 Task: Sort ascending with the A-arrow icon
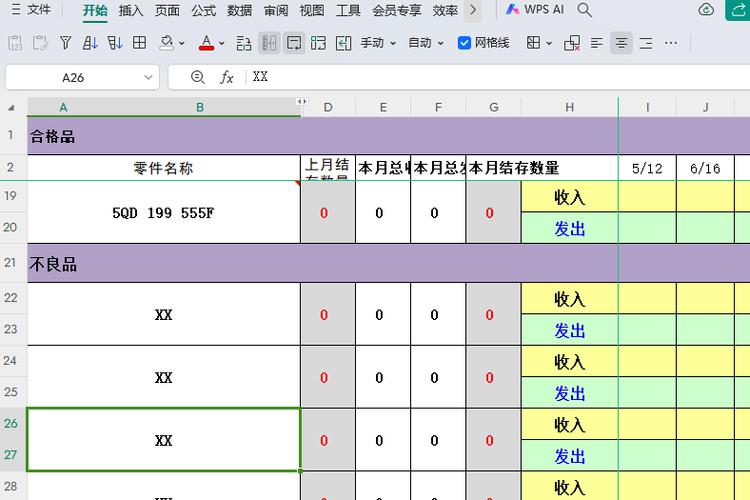click(90, 43)
